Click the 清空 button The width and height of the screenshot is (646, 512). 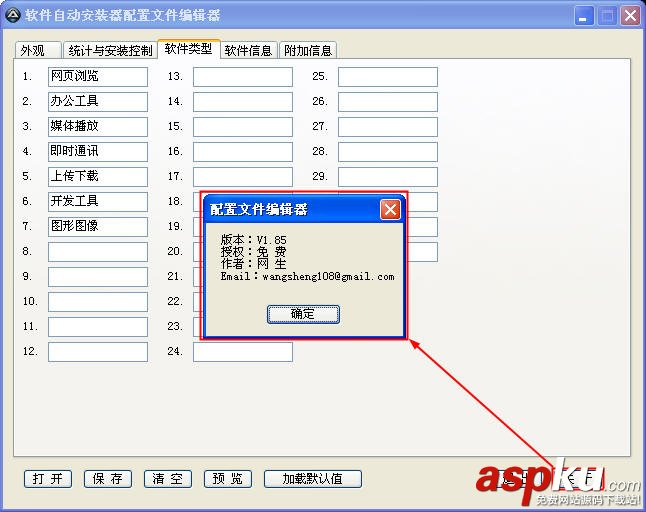click(168, 479)
